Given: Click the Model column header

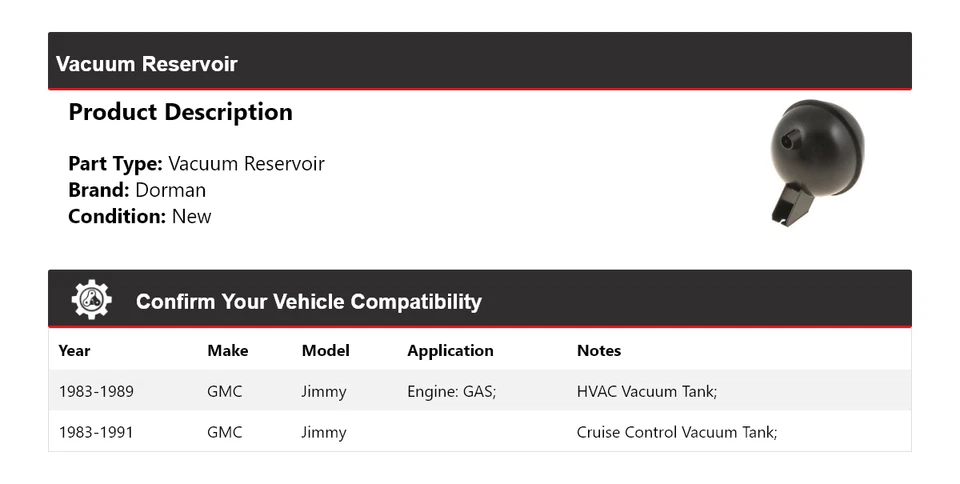Looking at the screenshot, I should [325, 350].
